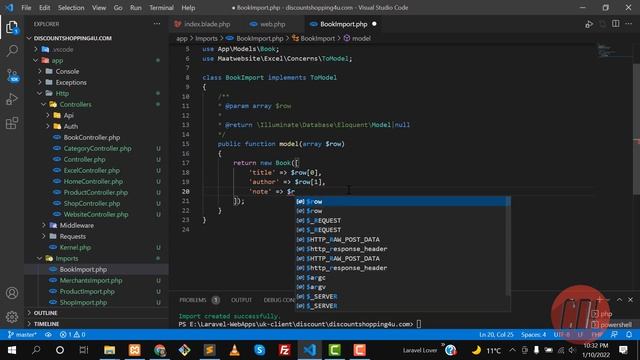This screenshot has height=360, width=640.
Task: Open the Explorer view in activity bar
Action: click(x=12, y=28)
